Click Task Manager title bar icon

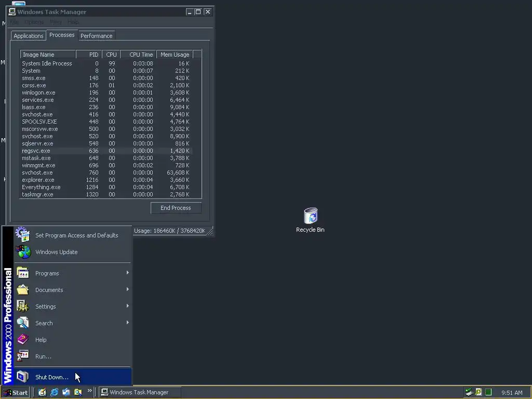click(x=12, y=12)
